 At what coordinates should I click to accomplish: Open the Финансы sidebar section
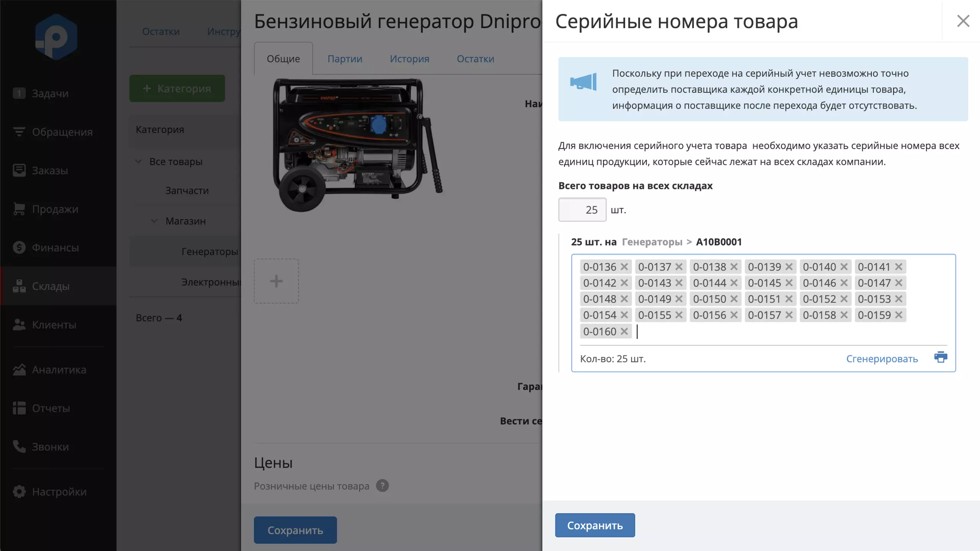55,248
